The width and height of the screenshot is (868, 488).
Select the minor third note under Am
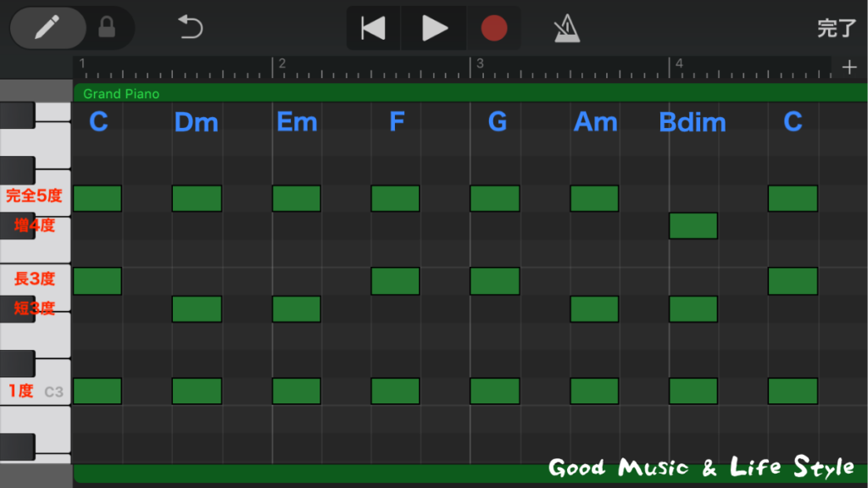point(594,308)
